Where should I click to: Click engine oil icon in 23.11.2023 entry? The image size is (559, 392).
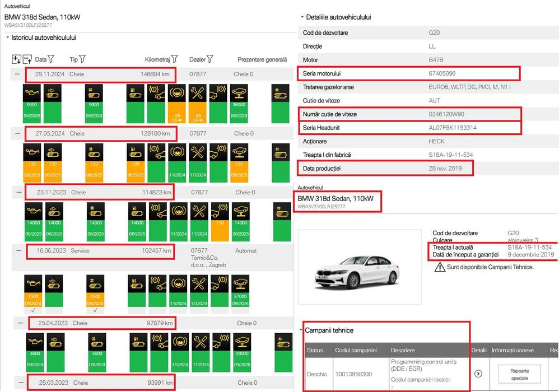coord(34,211)
